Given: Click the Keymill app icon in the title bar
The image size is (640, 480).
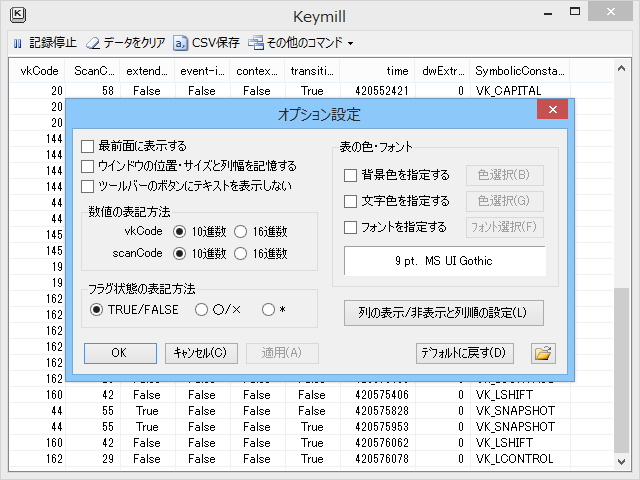Looking at the screenshot, I should [18, 15].
